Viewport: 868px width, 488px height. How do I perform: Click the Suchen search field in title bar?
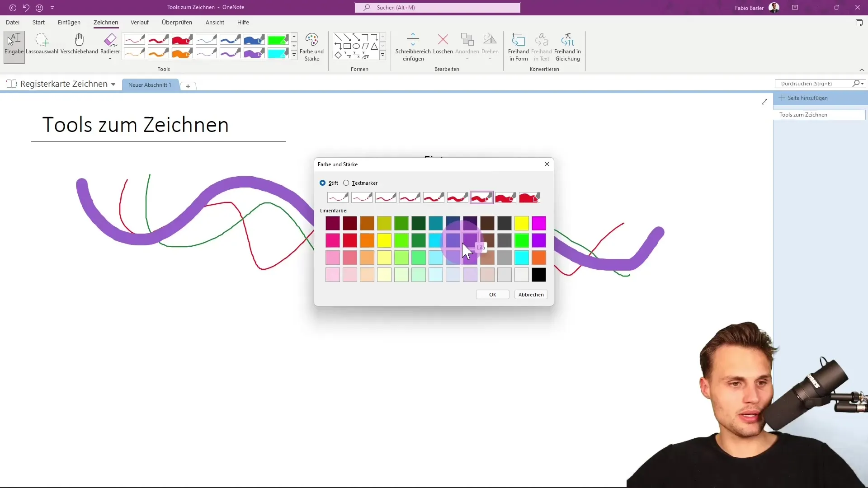(438, 8)
